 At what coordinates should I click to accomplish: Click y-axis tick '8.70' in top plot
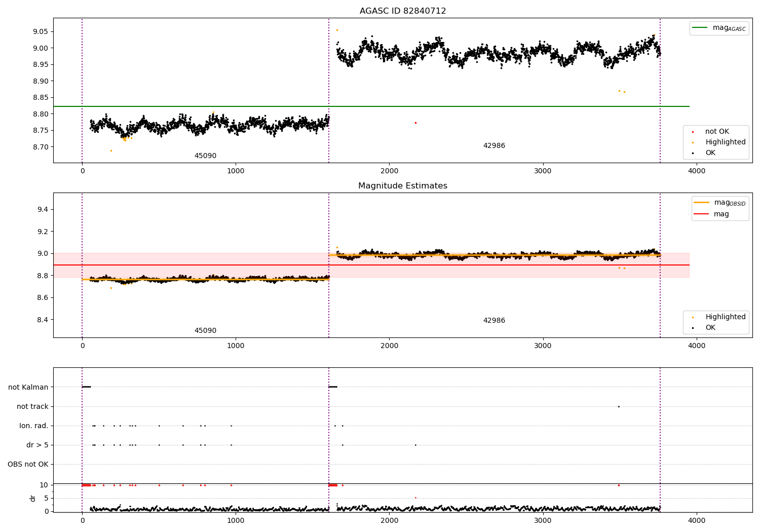point(40,147)
